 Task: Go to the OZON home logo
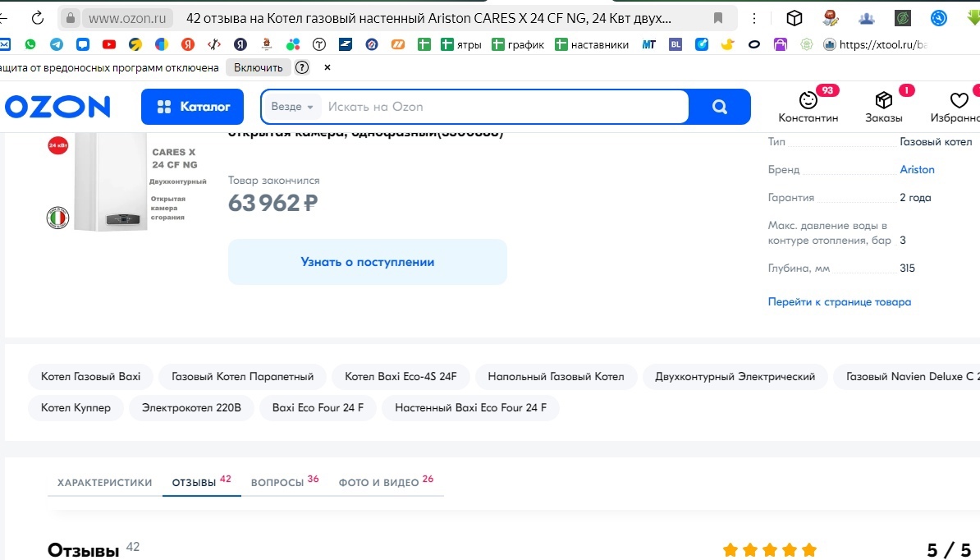click(57, 107)
